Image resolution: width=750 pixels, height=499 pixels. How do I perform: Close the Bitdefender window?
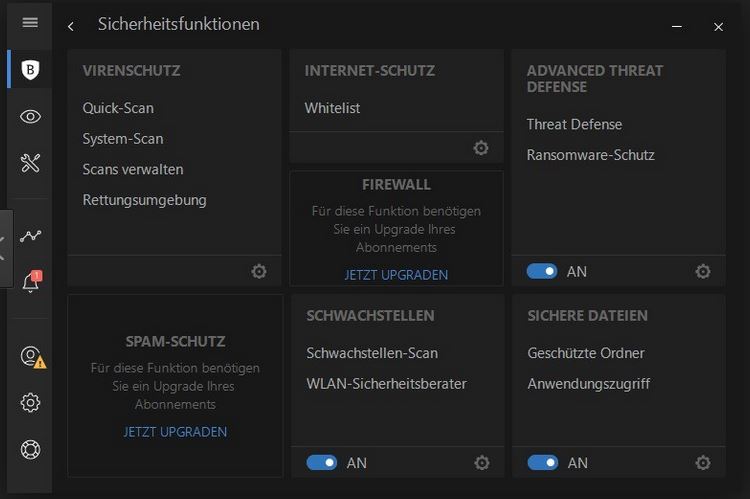click(x=718, y=27)
